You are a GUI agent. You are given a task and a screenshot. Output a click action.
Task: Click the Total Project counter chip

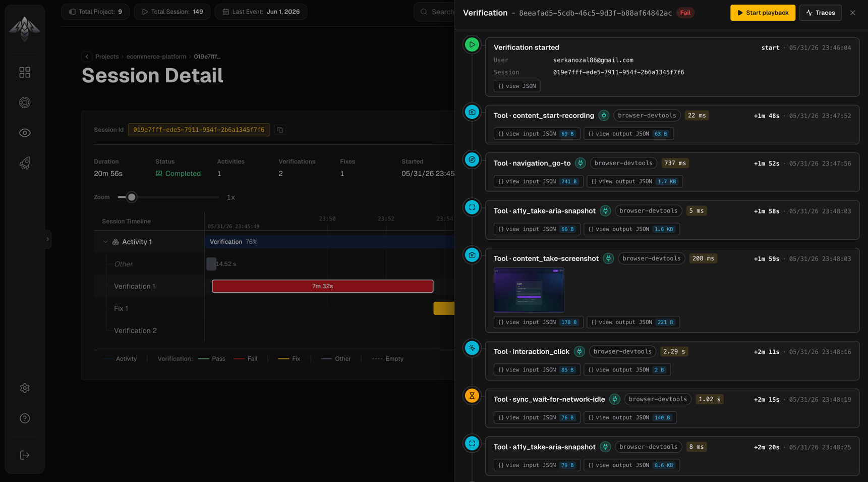point(95,12)
